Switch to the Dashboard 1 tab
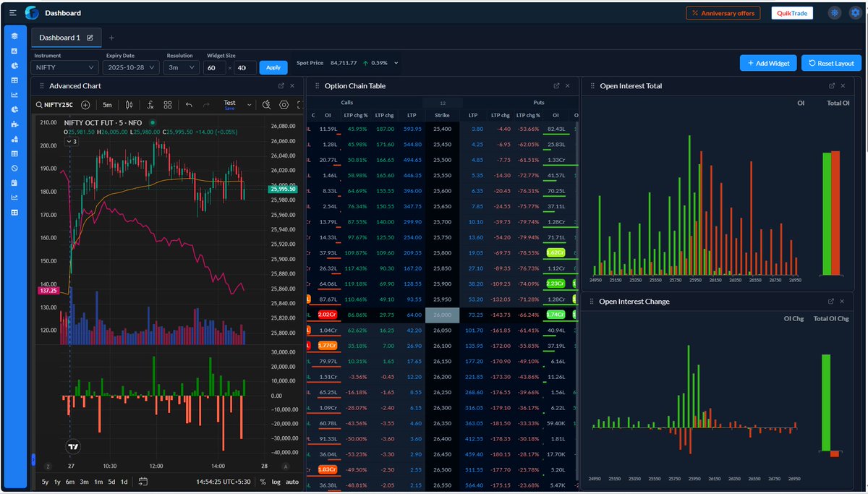The width and height of the screenshot is (868, 494). (60, 37)
